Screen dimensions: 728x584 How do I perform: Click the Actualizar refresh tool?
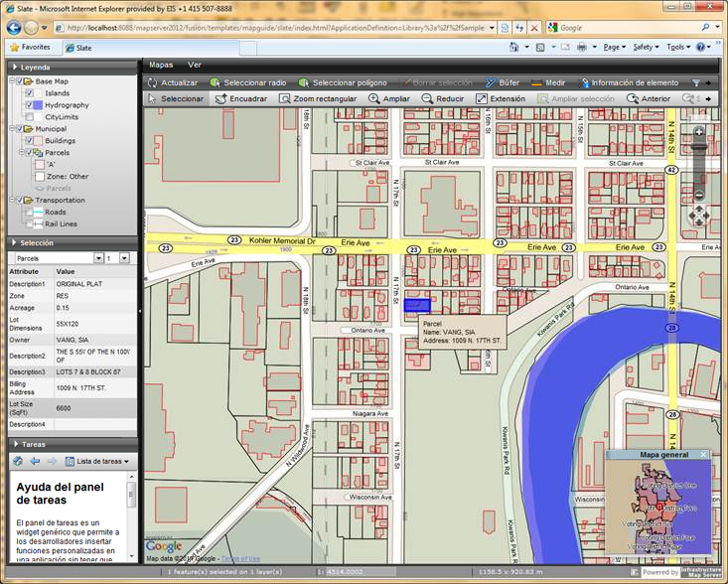[173, 82]
